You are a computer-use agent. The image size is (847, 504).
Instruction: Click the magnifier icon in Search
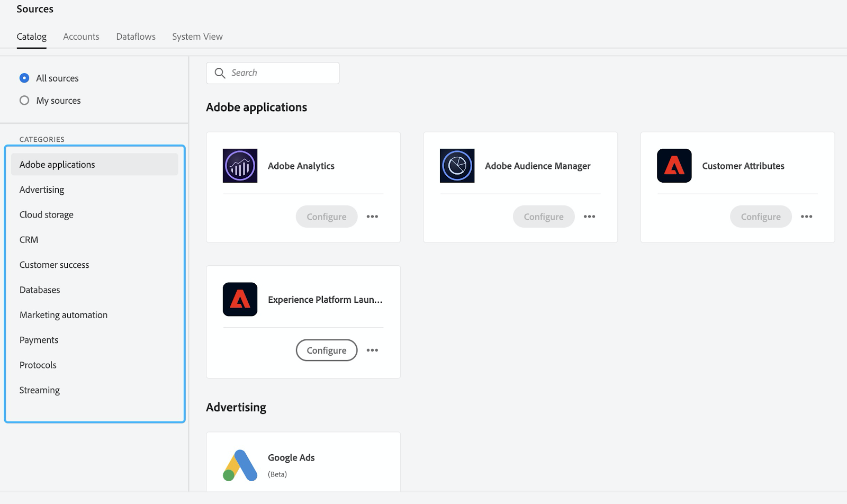click(220, 73)
